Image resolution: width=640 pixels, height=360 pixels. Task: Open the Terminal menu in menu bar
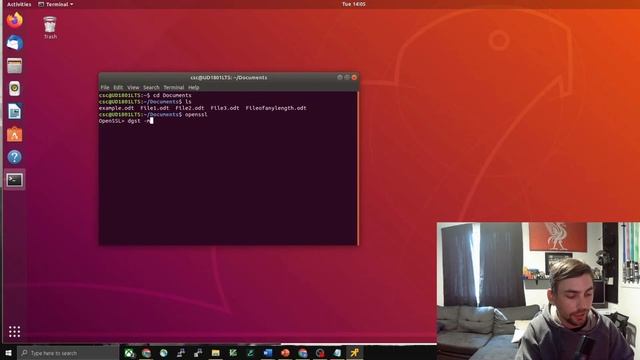click(174, 87)
